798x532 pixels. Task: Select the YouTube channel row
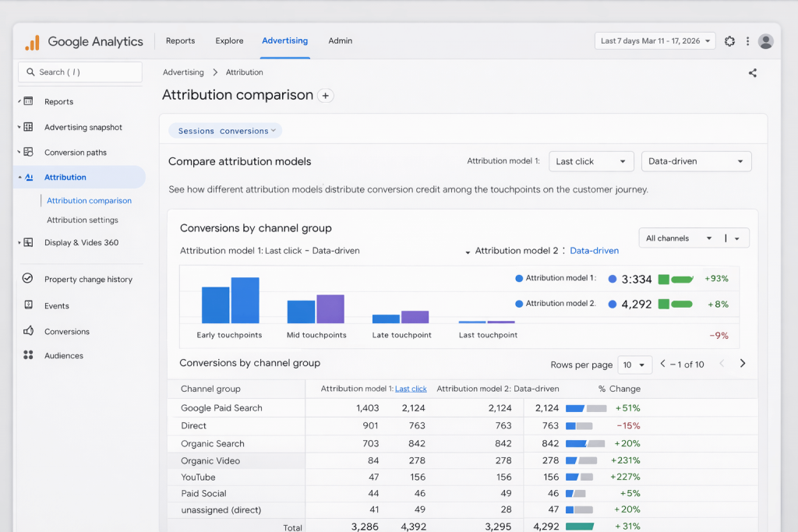(x=462, y=477)
